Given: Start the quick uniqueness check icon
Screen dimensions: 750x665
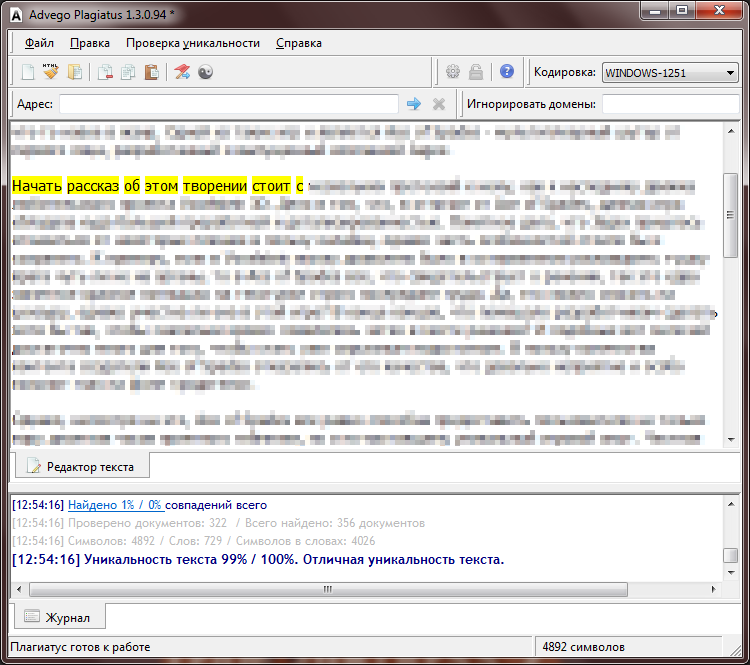Looking at the screenshot, I should pyautogui.click(x=182, y=72).
